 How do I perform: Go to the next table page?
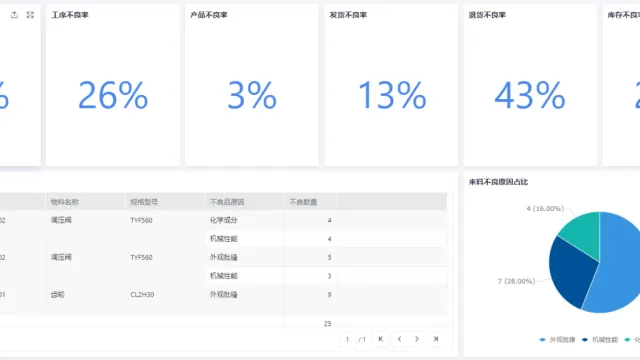tap(417, 339)
